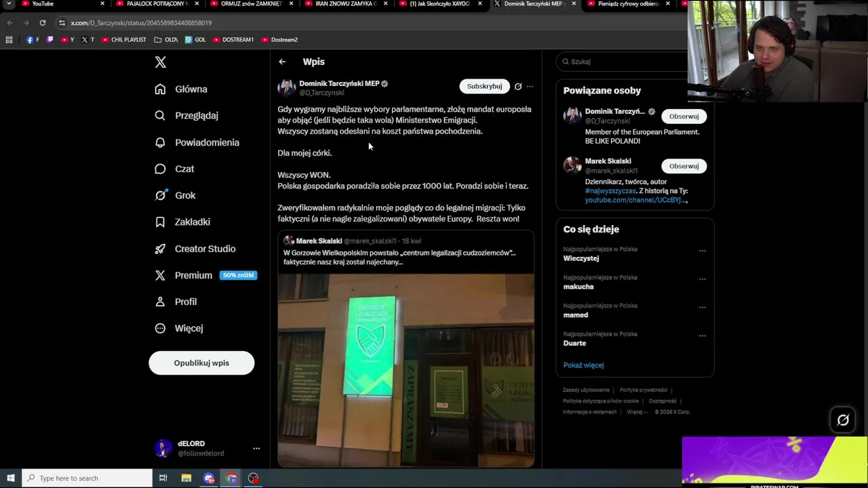
Task: Open Powiadomienia notifications
Action: [197, 142]
